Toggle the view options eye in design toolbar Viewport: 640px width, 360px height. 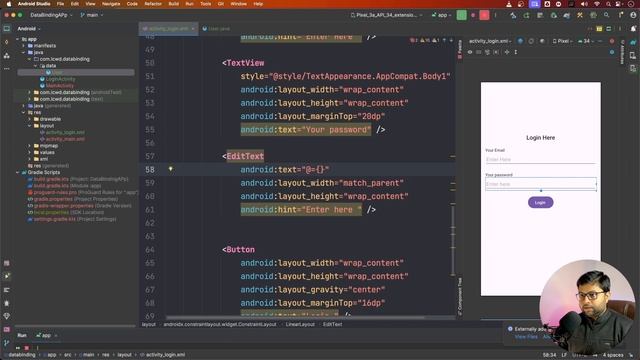(x=470, y=52)
